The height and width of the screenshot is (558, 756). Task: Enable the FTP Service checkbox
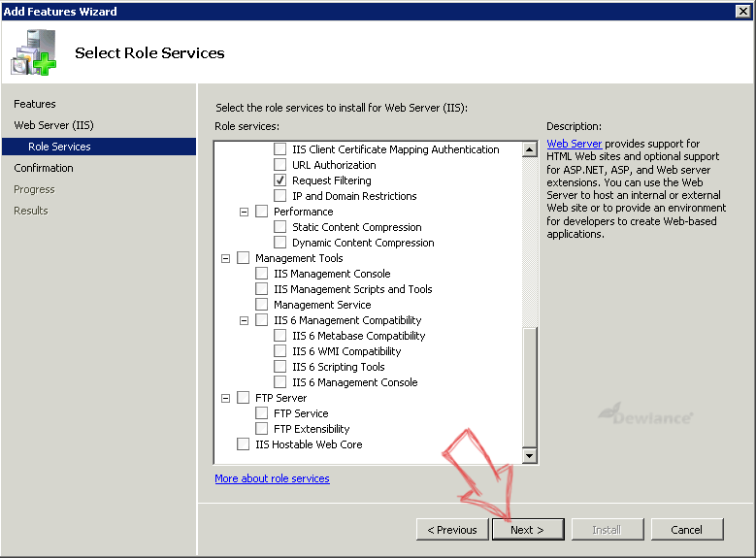[261, 412]
